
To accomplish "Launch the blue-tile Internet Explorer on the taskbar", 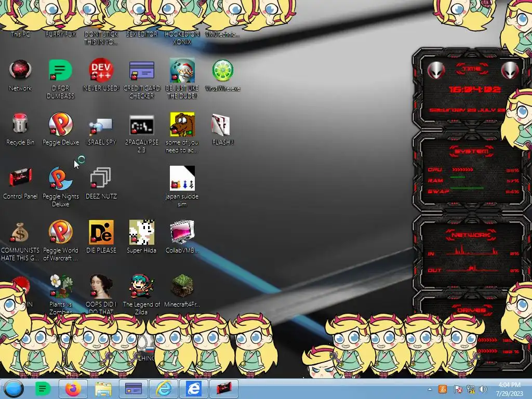I will tap(193, 389).
